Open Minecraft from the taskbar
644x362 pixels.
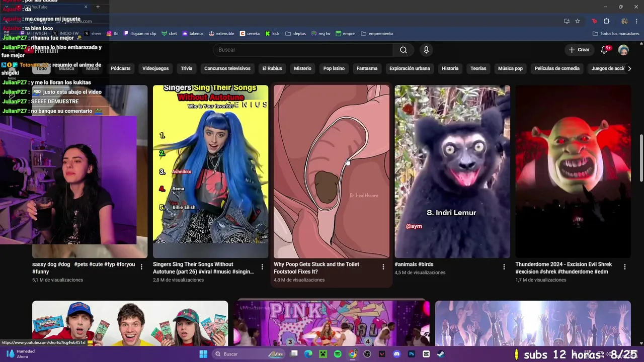click(323, 354)
